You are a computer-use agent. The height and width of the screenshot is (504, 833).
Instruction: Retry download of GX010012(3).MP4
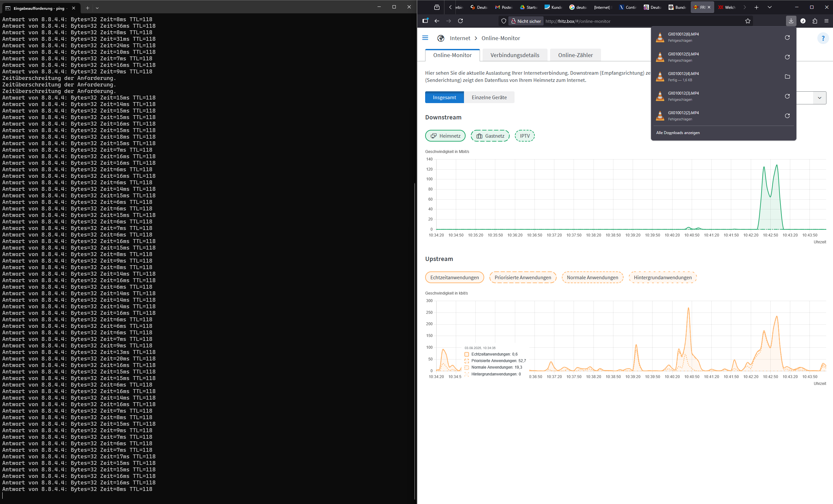click(787, 96)
